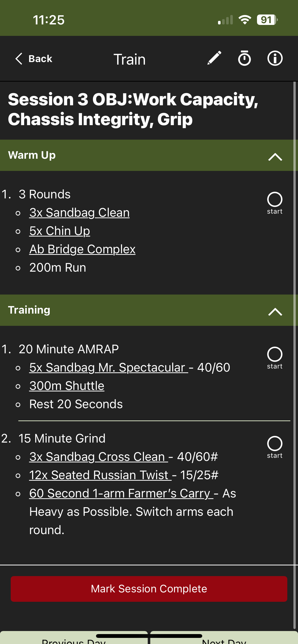Open Ab Bridge Complex link
The image size is (298, 644).
pyautogui.click(x=82, y=249)
